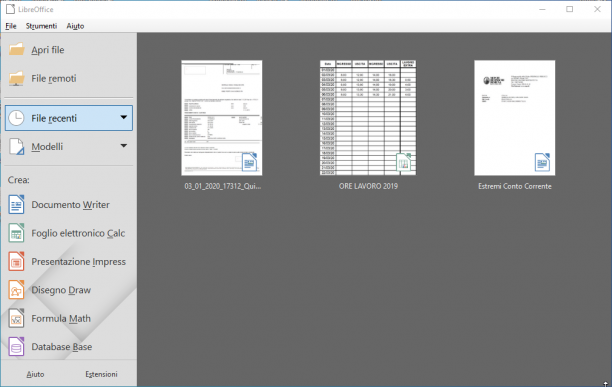
Task: Click the Documento Writer icon
Action: [x=16, y=204]
